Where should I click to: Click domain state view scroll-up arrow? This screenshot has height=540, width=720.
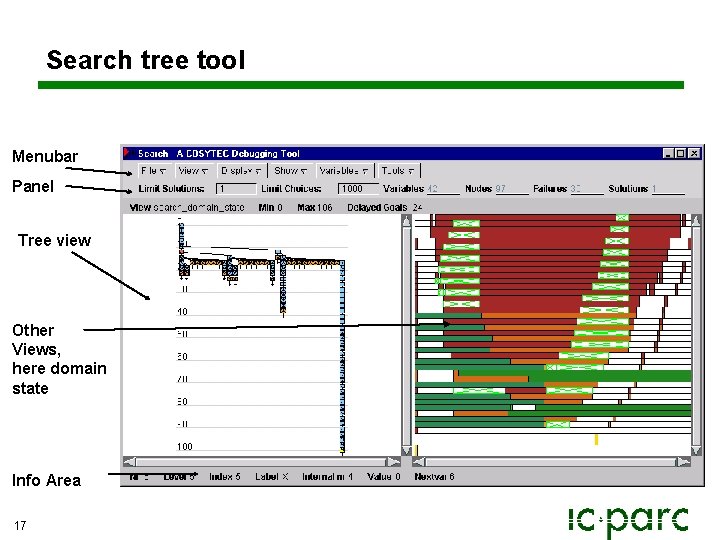[x=696, y=221]
